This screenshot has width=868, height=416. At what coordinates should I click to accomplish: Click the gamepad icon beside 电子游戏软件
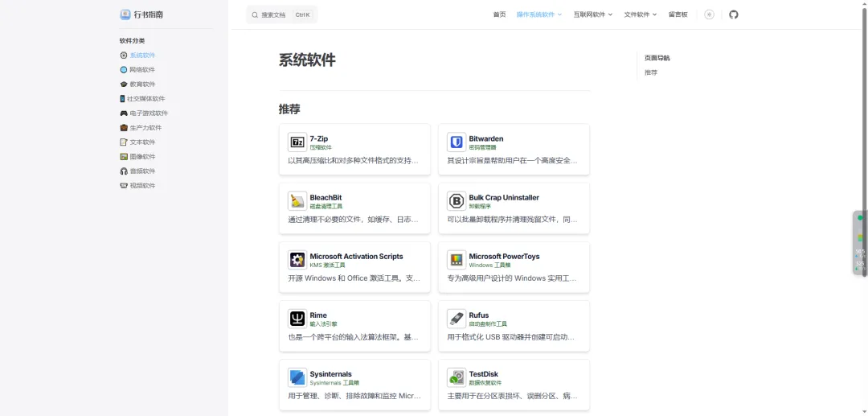coord(124,113)
